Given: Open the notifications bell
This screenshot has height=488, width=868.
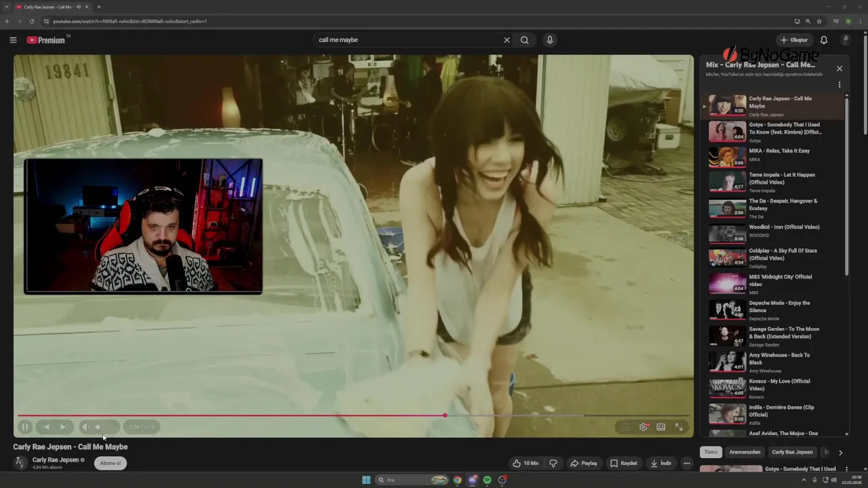Looking at the screenshot, I should pos(824,40).
